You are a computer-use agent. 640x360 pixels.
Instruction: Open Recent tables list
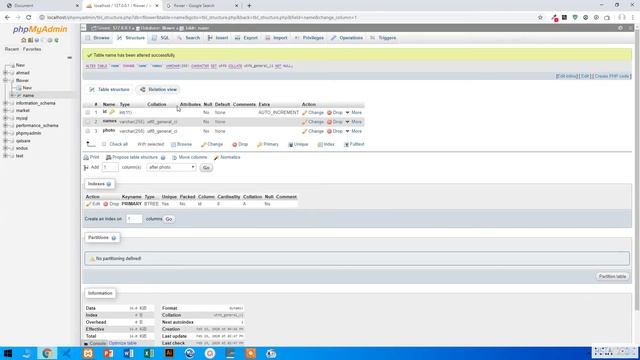(x=12, y=49)
